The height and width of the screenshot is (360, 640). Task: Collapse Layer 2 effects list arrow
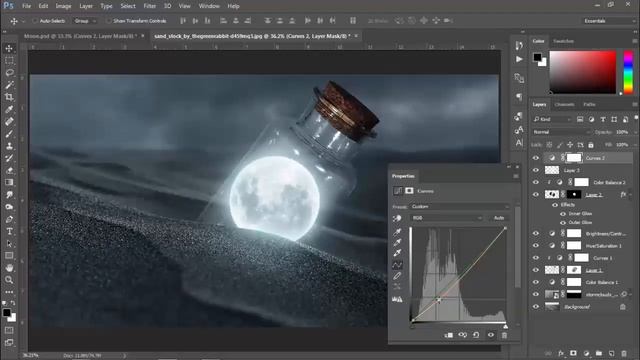[631, 195]
